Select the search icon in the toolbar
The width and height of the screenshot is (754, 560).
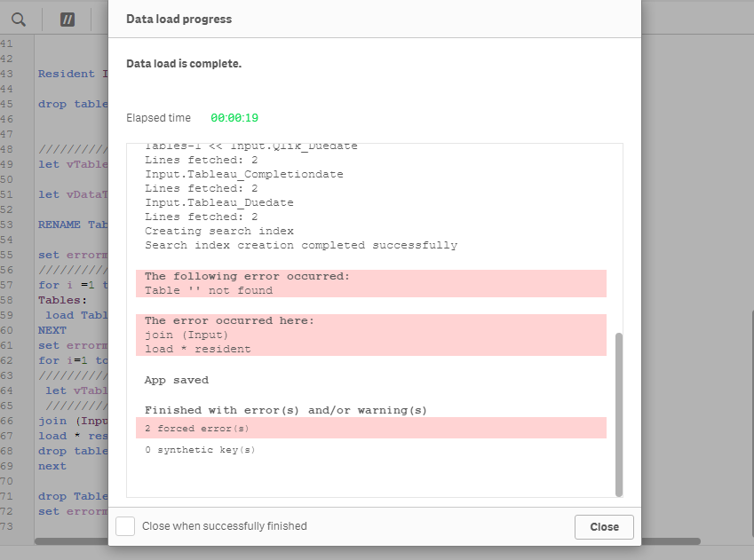(x=18, y=18)
